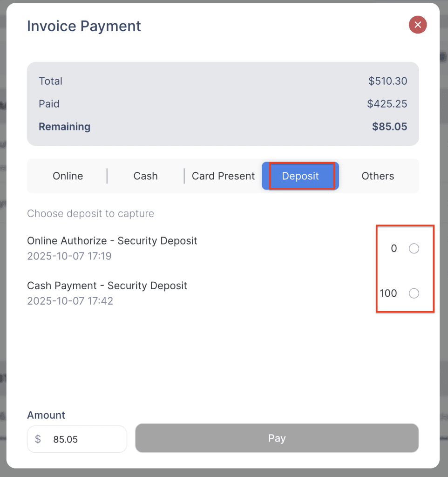
Task: Click the dollar sign icon in Amount
Action: (x=38, y=439)
